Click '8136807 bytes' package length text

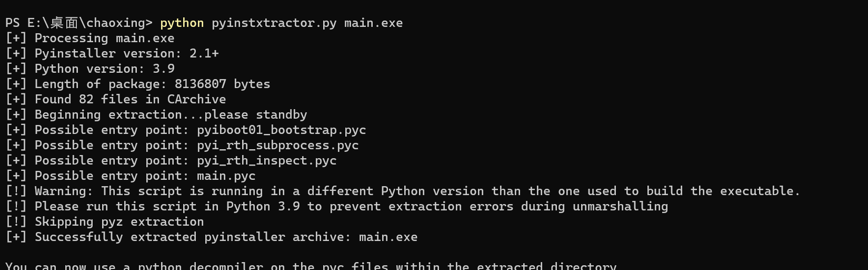222,84
